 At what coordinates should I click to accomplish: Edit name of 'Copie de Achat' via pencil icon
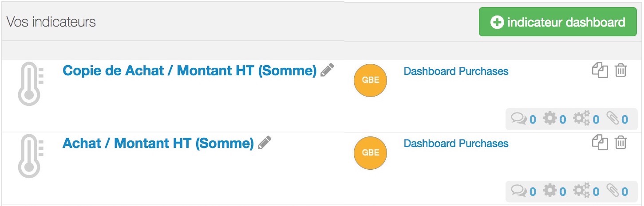point(327,70)
